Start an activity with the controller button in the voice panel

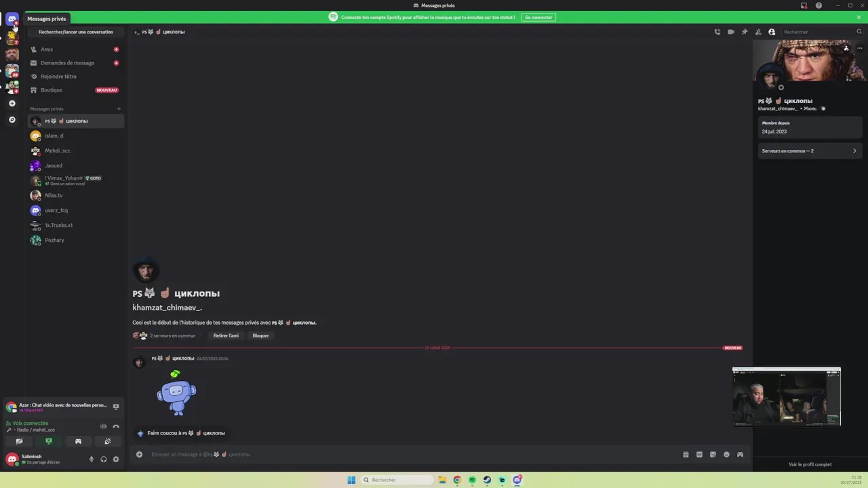coord(78,441)
